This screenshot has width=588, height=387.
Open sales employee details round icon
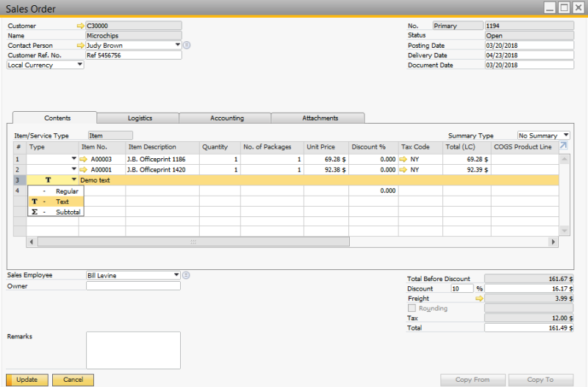(187, 275)
